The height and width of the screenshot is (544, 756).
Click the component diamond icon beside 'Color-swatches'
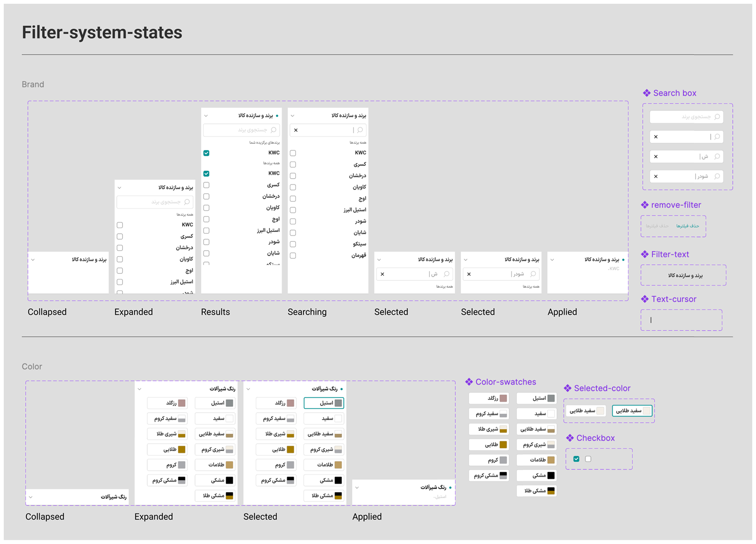tap(469, 382)
